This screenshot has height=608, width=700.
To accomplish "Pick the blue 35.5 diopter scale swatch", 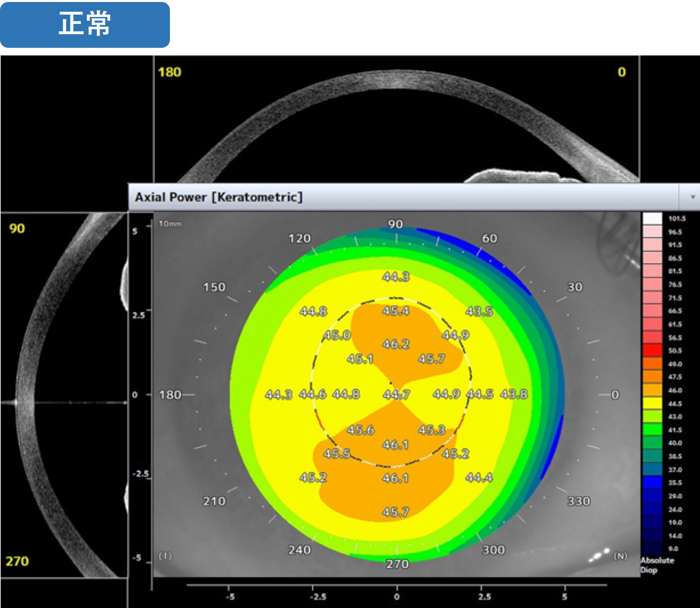I will click(x=653, y=482).
